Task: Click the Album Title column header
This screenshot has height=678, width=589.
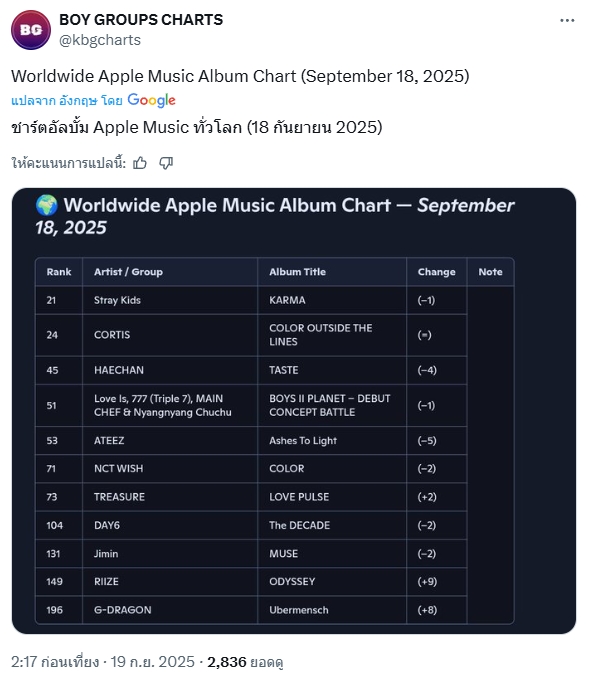Action: coord(298,272)
